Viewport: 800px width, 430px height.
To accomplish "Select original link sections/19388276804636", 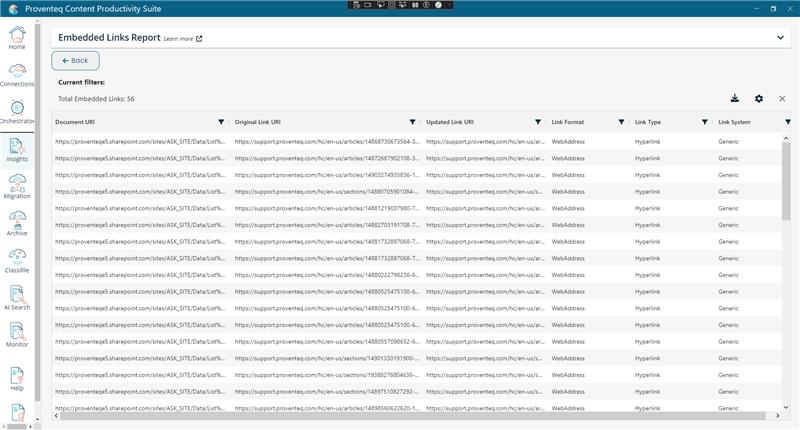I will tap(327, 375).
